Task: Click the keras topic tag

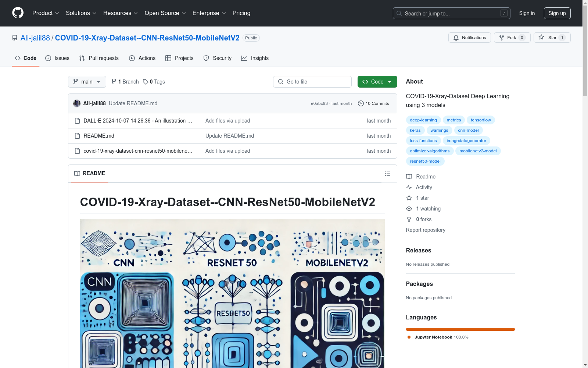Action: pyautogui.click(x=415, y=130)
